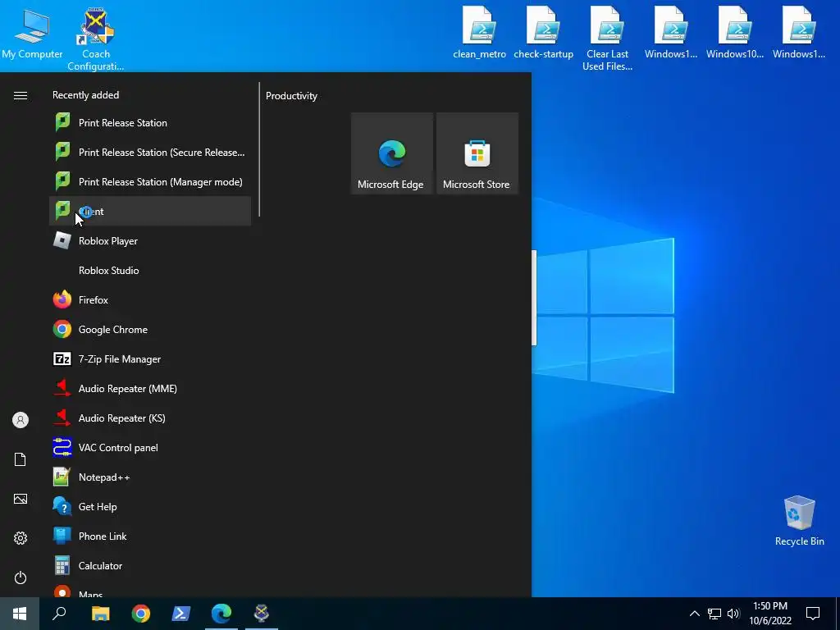This screenshot has height=630, width=840.
Task: Launch Print Release Station (Secure Release...) entry
Action: coord(150,152)
